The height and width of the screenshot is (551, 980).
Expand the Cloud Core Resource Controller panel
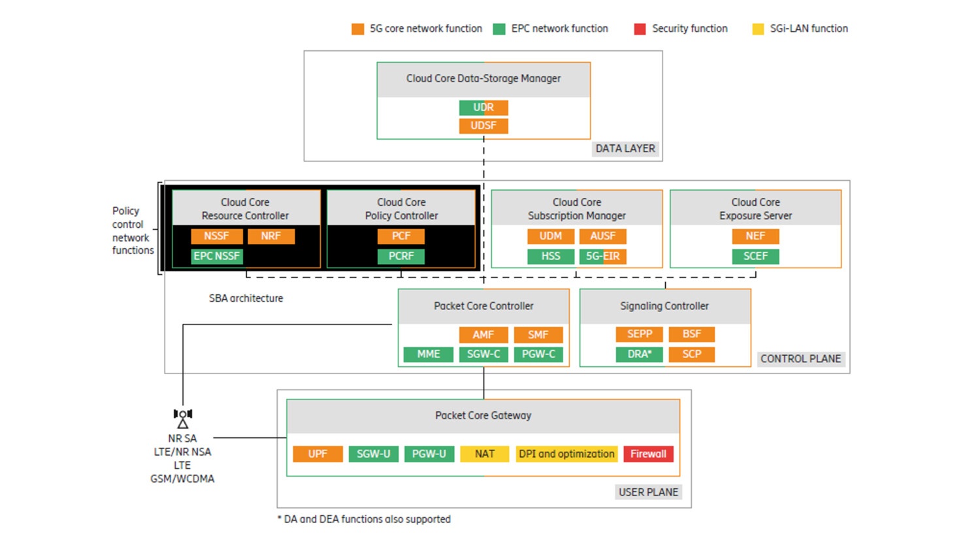coord(245,209)
